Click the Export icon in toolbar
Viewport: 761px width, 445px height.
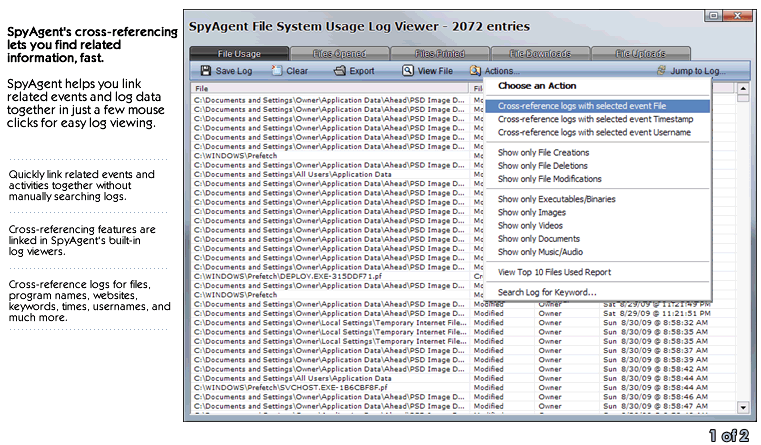coord(340,71)
